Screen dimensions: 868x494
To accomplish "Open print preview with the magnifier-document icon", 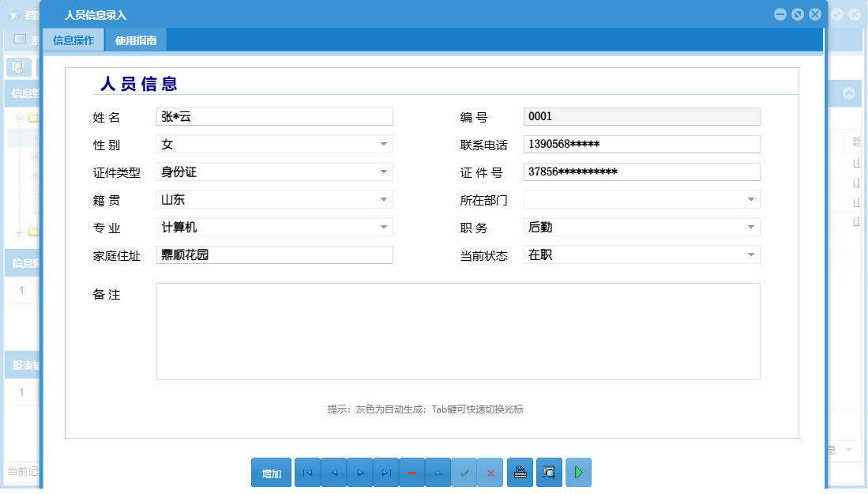I will [x=548, y=472].
